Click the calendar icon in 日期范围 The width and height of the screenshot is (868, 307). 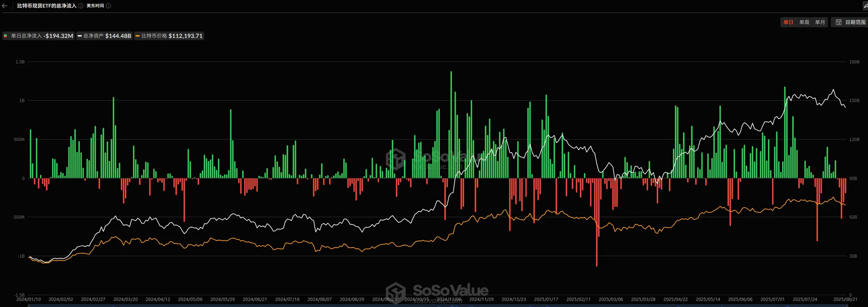click(x=838, y=22)
